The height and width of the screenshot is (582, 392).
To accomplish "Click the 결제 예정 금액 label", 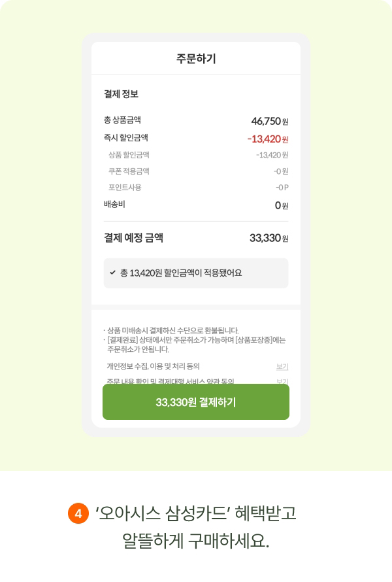I will [133, 238].
